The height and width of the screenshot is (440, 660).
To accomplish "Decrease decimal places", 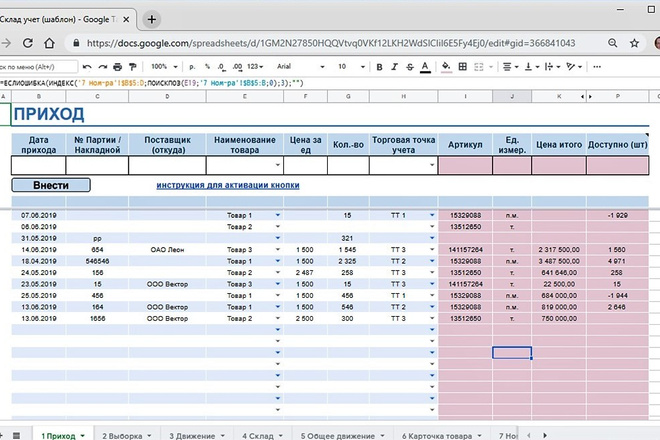I will pos(222,67).
